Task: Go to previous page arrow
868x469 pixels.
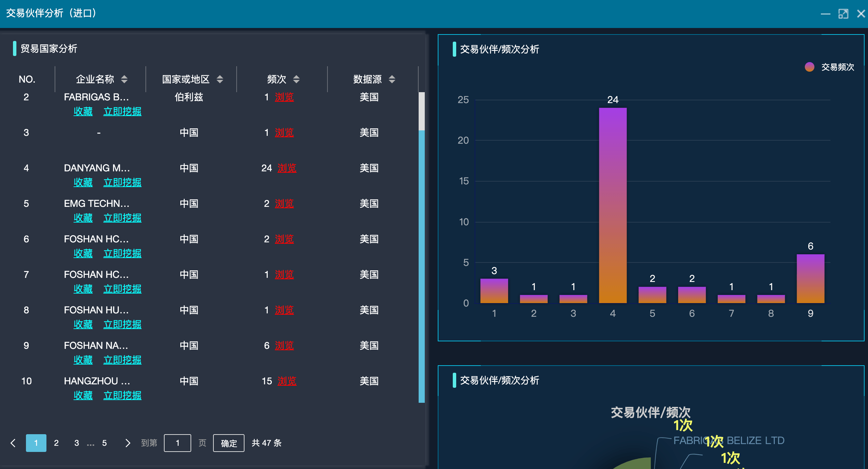Action: [x=13, y=443]
